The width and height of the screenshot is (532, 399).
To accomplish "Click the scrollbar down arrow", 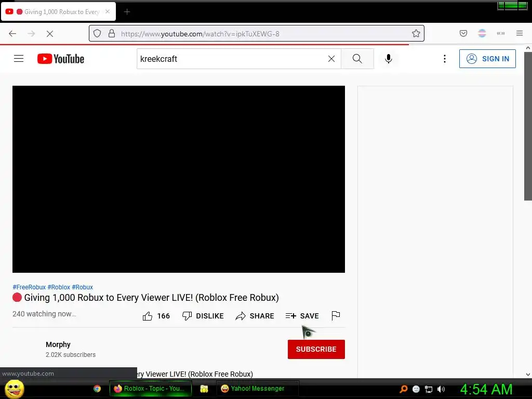I will tap(528, 374).
